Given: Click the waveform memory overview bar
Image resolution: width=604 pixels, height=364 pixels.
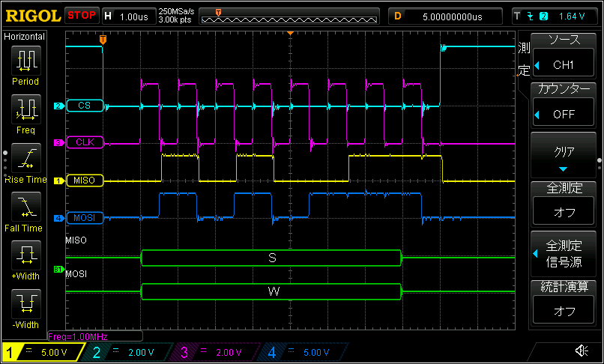Looking at the screenshot, I should tap(289, 17).
